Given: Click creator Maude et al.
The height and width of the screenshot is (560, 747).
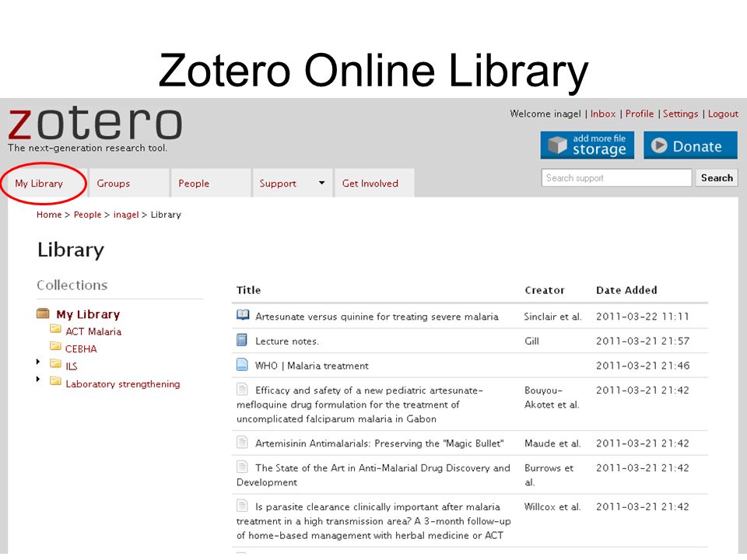Looking at the screenshot, I should tap(552, 443).
